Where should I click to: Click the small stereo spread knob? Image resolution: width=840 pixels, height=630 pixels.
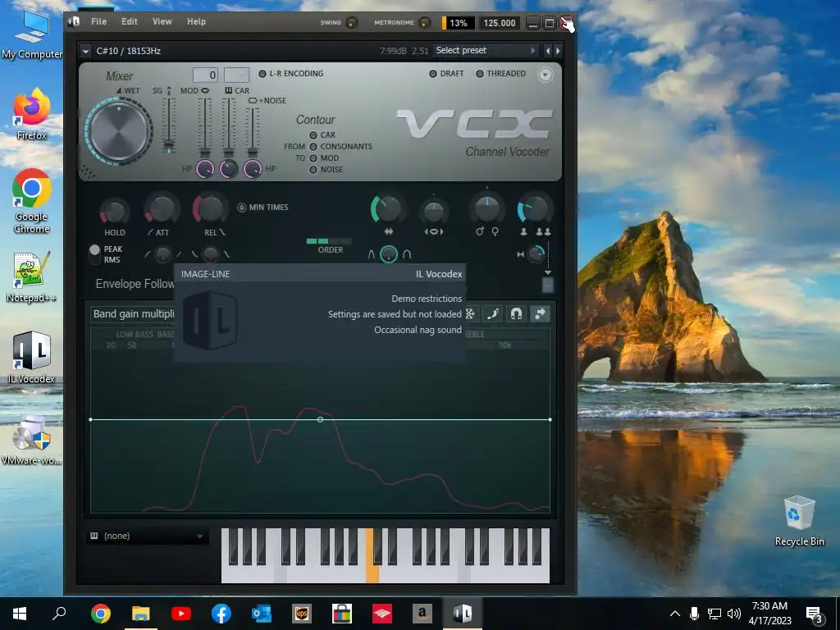536,254
